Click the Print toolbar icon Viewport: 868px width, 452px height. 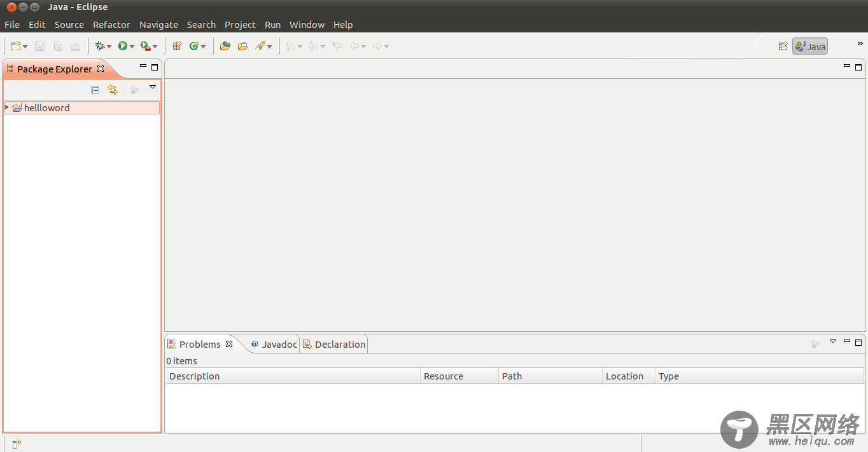[x=75, y=46]
